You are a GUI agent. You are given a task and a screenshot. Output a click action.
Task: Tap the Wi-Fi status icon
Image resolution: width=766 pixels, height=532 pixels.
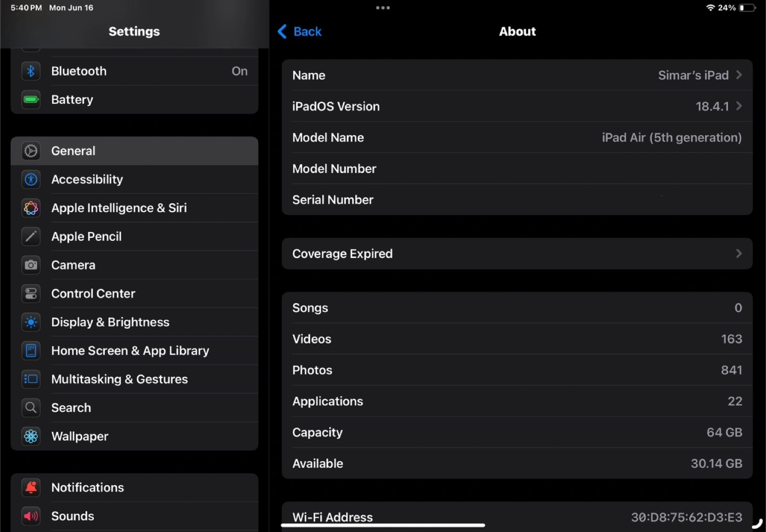710,7
